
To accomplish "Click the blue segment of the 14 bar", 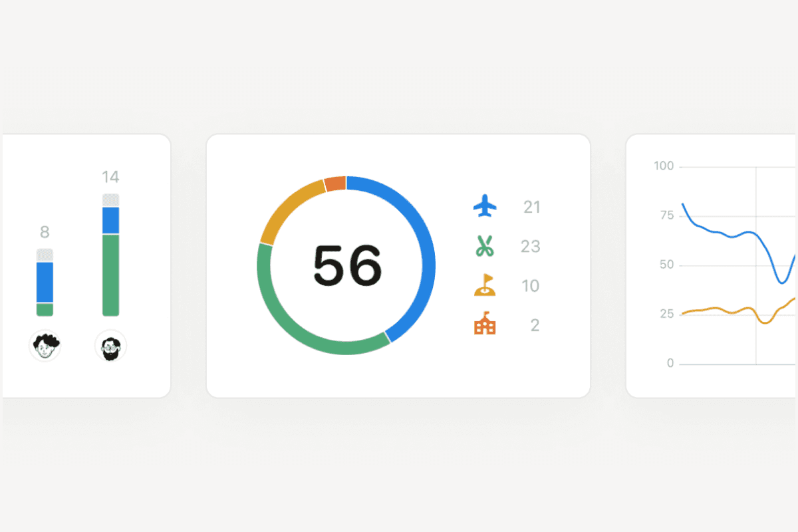I will click(x=110, y=220).
